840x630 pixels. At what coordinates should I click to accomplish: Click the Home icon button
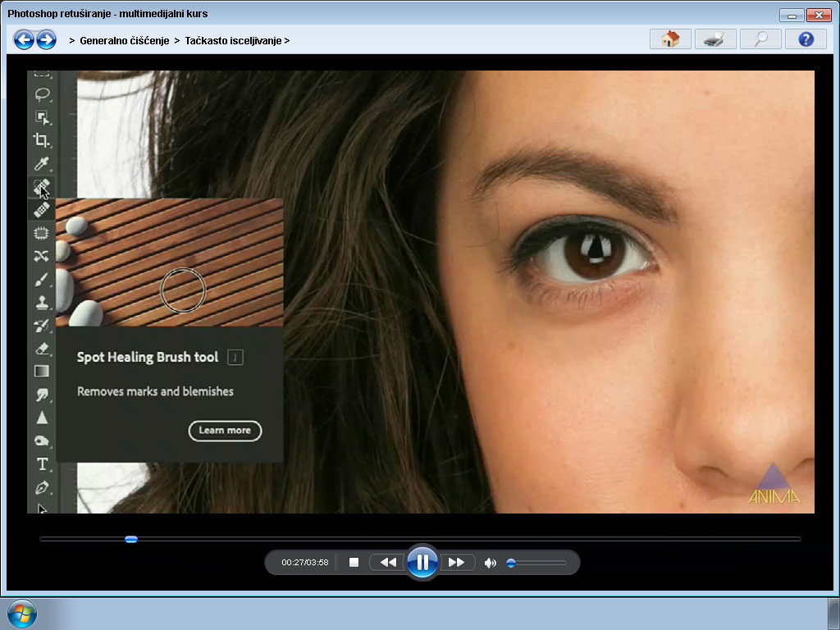670,39
